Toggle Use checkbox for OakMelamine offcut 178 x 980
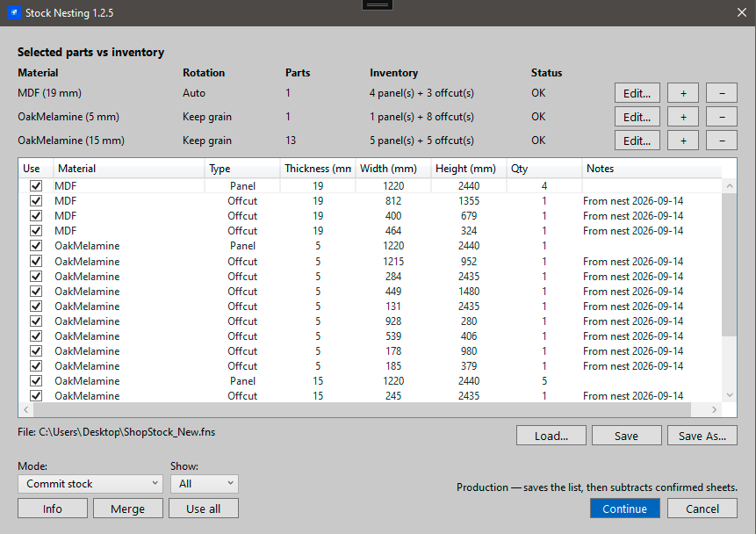The height and width of the screenshot is (534, 756). coord(36,350)
